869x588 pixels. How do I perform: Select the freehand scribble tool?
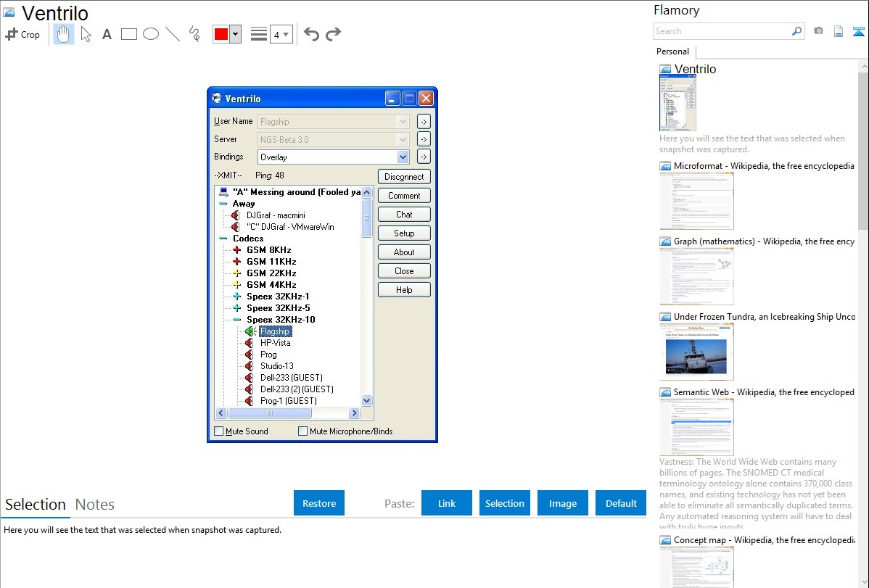[194, 34]
